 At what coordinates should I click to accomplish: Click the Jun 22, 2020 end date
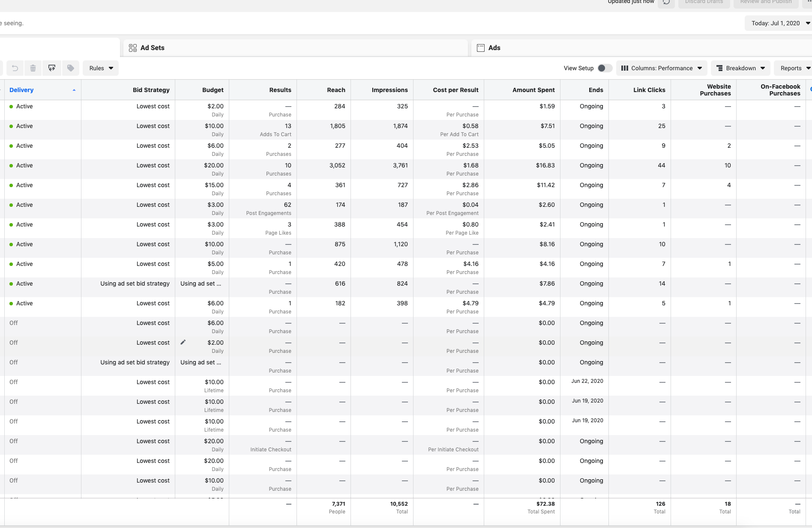tap(587, 381)
